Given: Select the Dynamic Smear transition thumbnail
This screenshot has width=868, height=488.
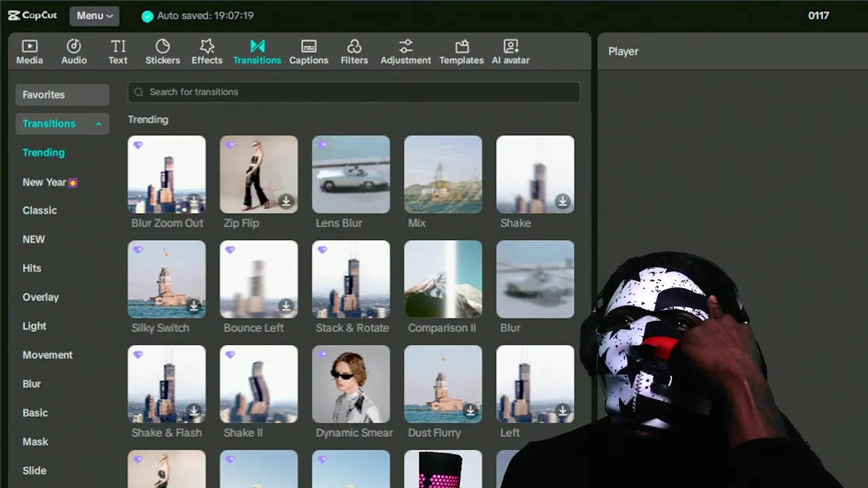Looking at the screenshot, I should (351, 384).
